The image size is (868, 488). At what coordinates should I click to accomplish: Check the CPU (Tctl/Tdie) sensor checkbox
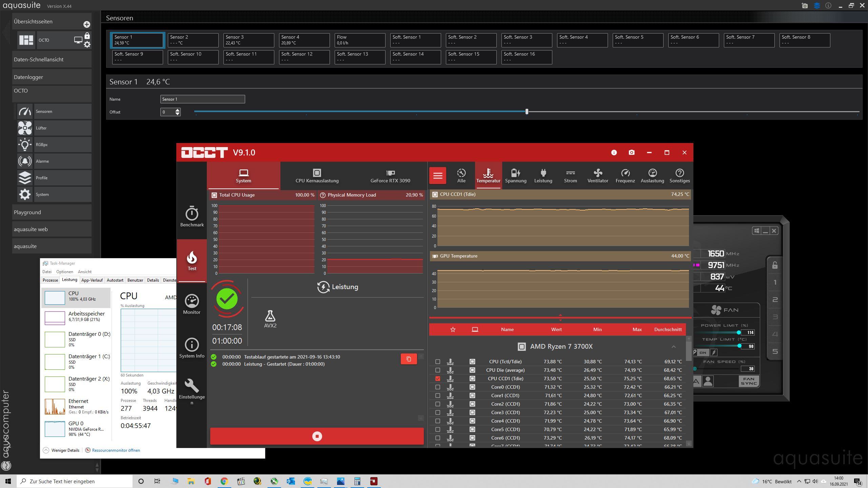pos(438,362)
